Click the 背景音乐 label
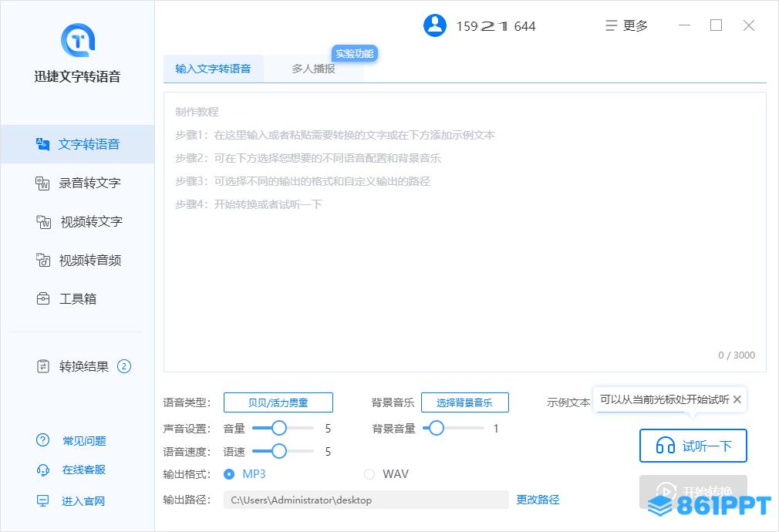Image resolution: width=779 pixels, height=532 pixels. tap(393, 402)
